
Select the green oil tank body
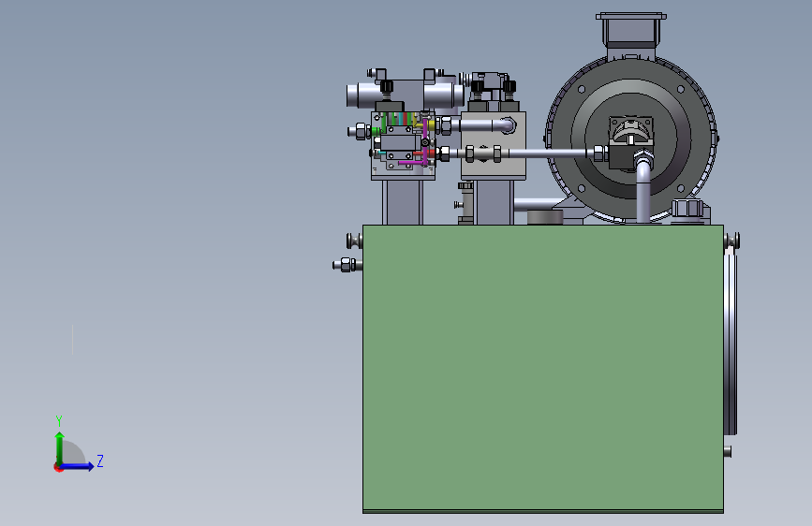(542, 368)
